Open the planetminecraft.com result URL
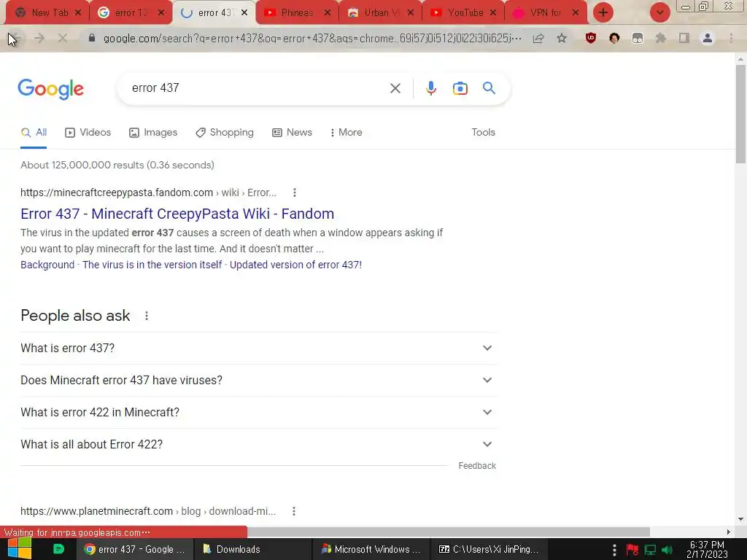The height and width of the screenshot is (560, 747). (148, 511)
